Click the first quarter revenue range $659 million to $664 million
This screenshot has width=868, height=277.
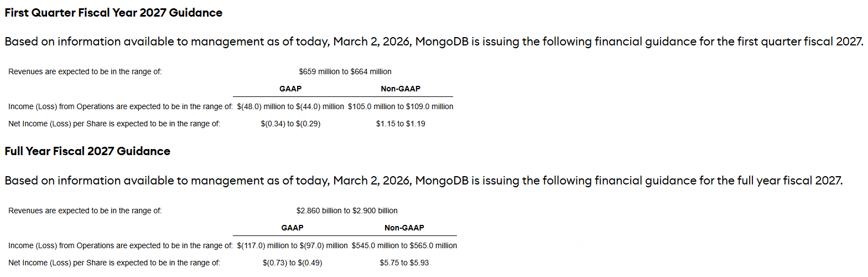pyautogui.click(x=345, y=71)
